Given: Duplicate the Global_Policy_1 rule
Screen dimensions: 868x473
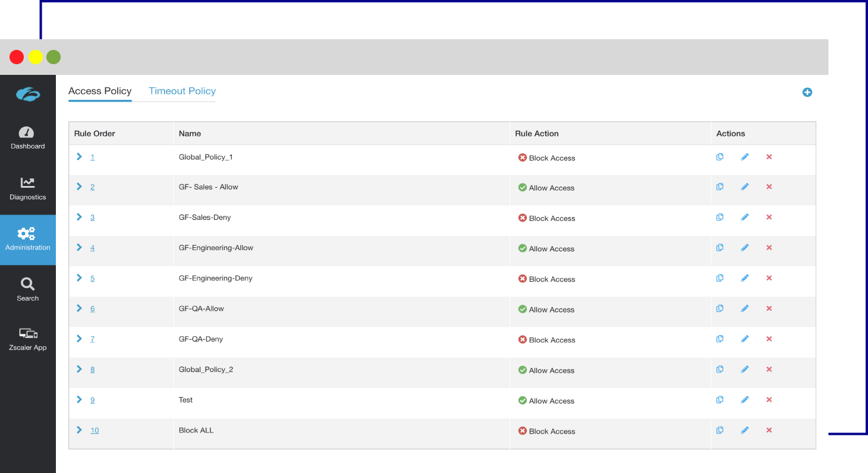Looking at the screenshot, I should tap(720, 156).
